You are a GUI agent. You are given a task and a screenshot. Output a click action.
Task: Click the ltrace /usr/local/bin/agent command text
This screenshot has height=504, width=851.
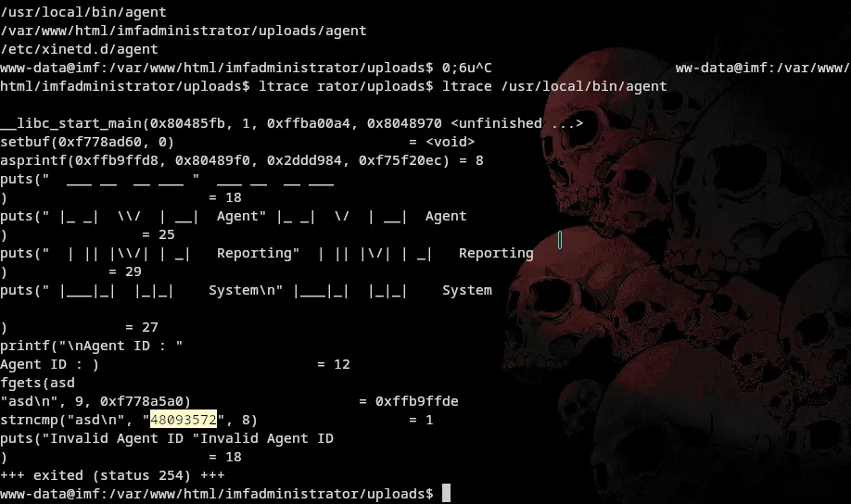(x=554, y=86)
